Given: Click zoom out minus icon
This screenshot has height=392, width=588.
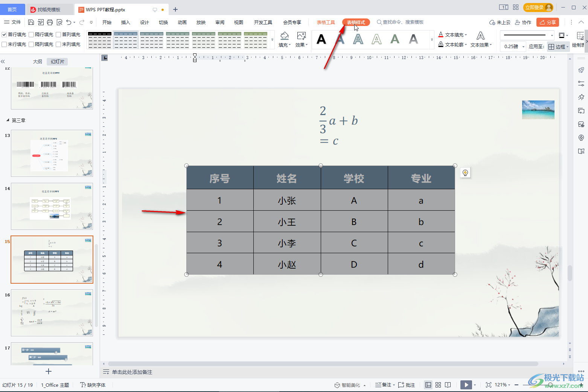Looking at the screenshot, I should click(516, 385).
